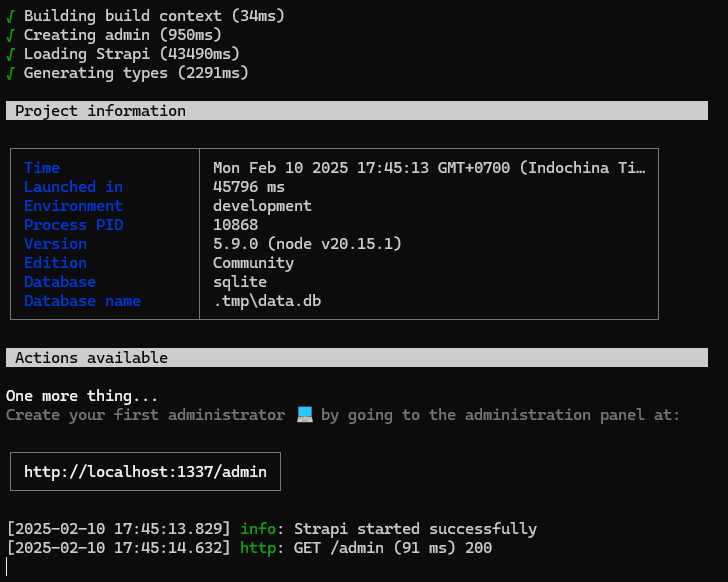Click the Project information header bar
Image resolution: width=728 pixels, height=582 pixels.
pyautogui.click(x=357, y=111)
